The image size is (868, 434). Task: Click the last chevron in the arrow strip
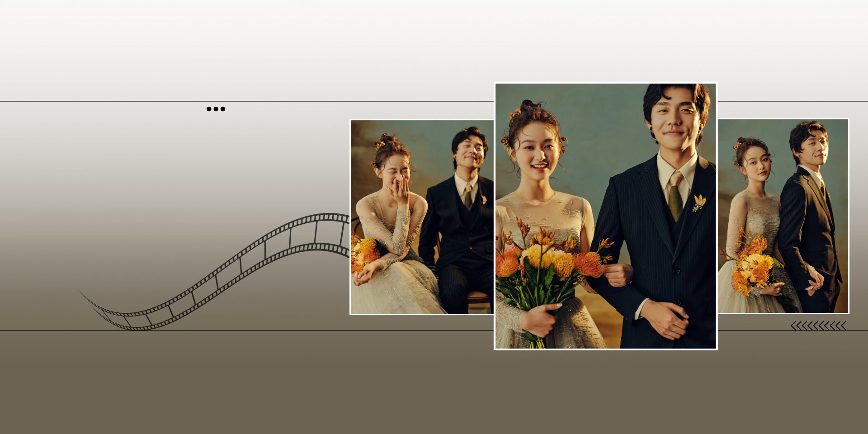843,325
